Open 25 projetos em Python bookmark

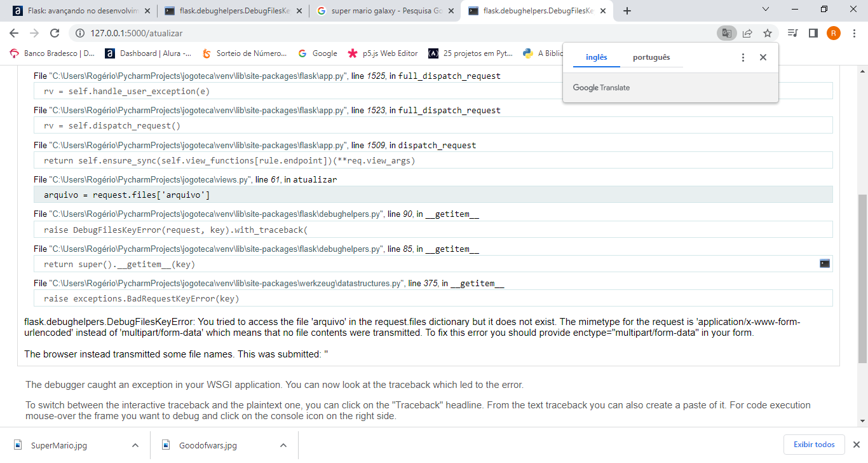471,53
